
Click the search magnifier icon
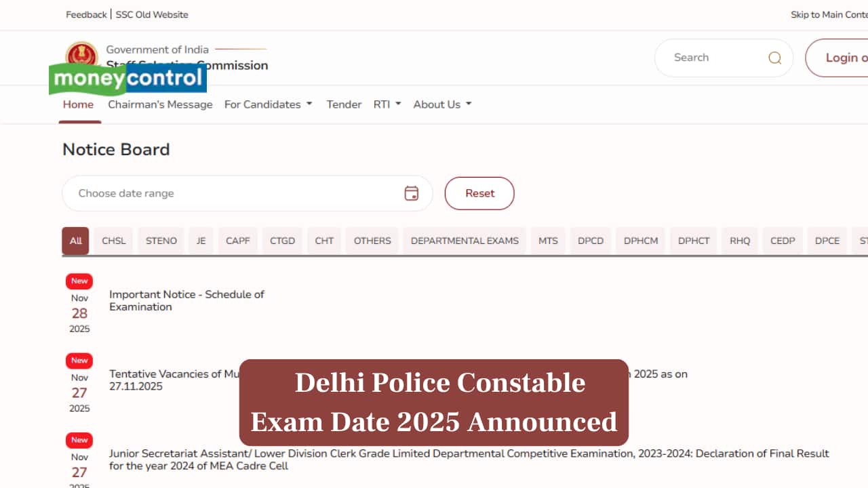point(774,58)
